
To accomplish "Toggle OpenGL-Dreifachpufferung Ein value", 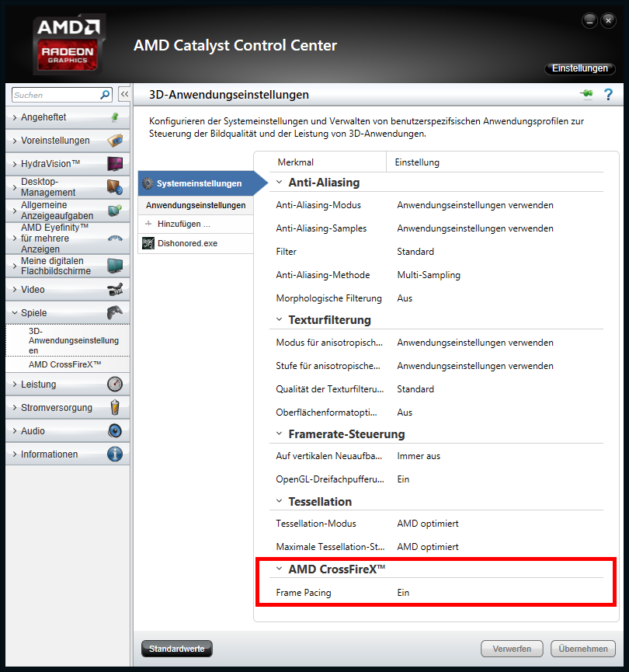I will point(403,479).
